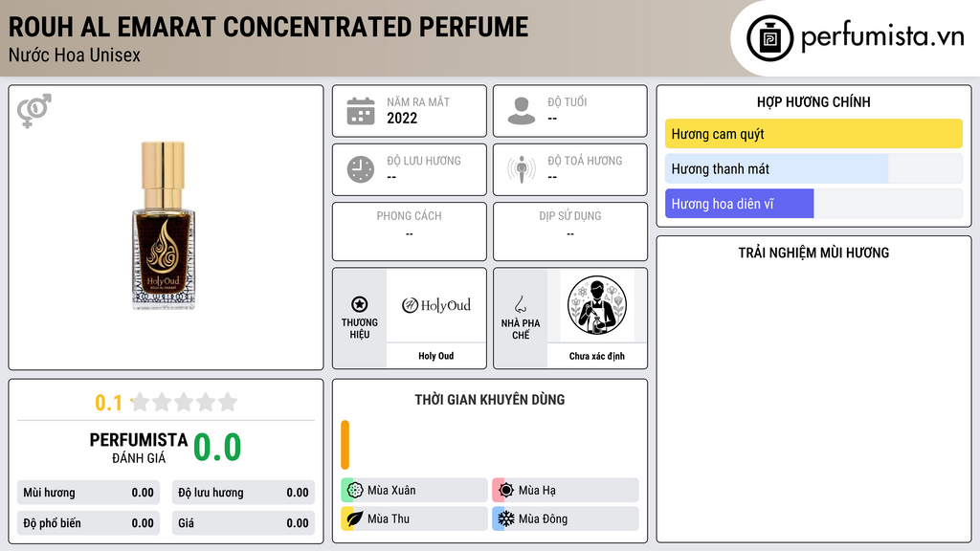Click the sillage icon beside Độ toả hương

[522, 169]
